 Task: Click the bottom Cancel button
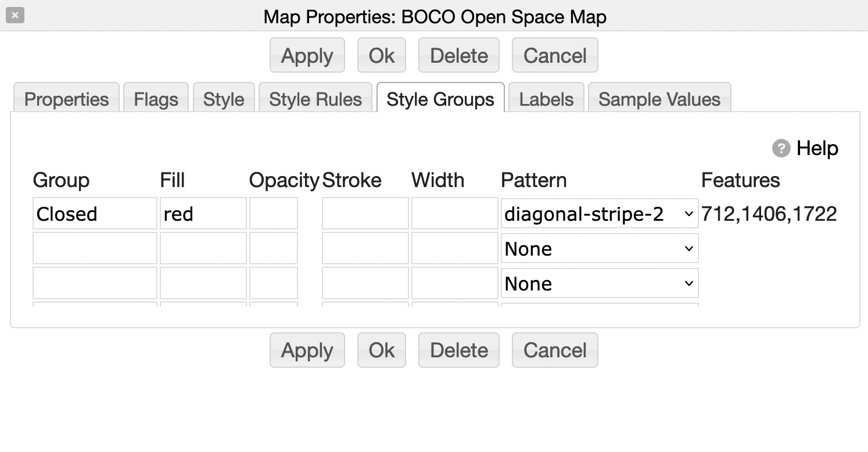pyautogui.click(x=555, y=350)
